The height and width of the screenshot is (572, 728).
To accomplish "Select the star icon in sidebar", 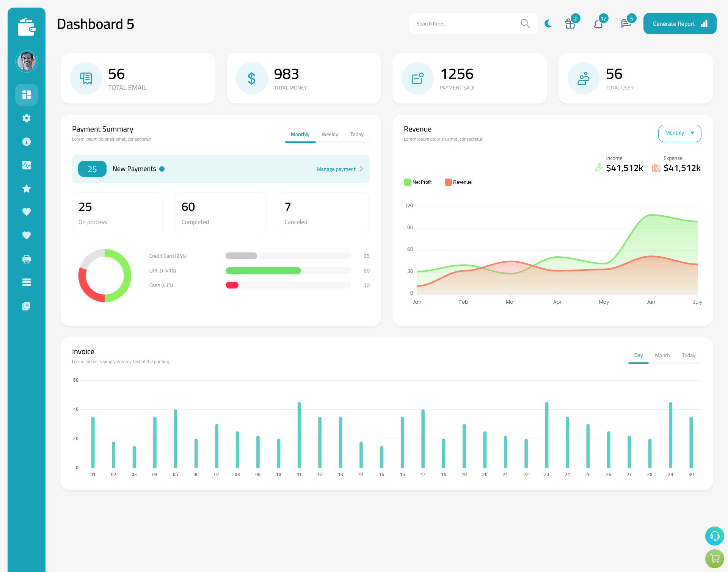I will [x=26, y=188].
